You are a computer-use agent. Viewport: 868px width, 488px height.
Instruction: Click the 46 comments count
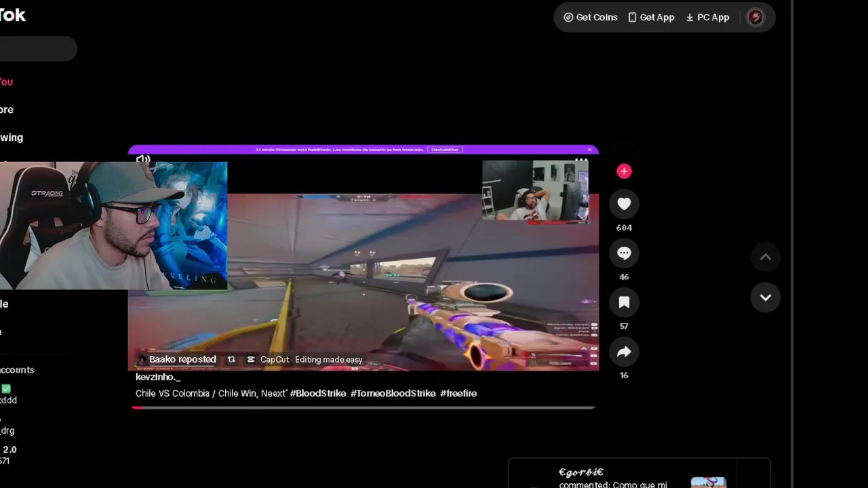[x=624, y=277]
